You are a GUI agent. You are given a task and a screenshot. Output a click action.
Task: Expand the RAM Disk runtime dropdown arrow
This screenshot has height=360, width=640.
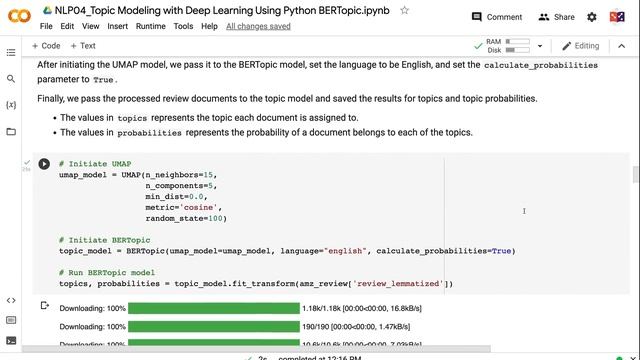point(540,46)
